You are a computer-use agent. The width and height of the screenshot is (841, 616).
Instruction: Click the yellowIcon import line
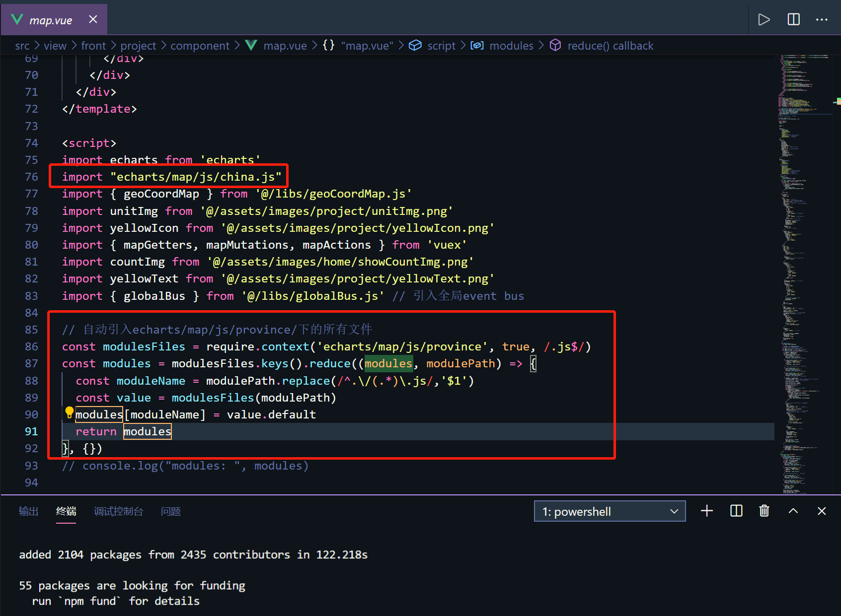point(278,228)
